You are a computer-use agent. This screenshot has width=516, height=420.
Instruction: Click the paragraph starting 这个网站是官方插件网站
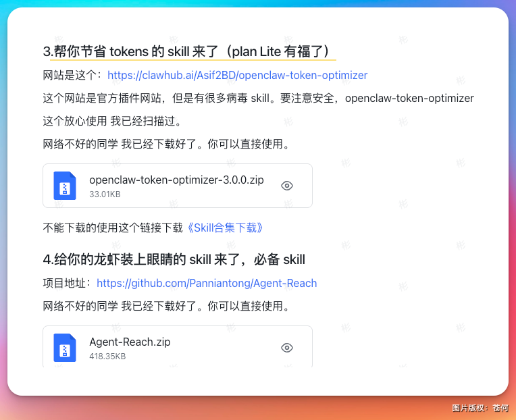click(x=258, y=98)
